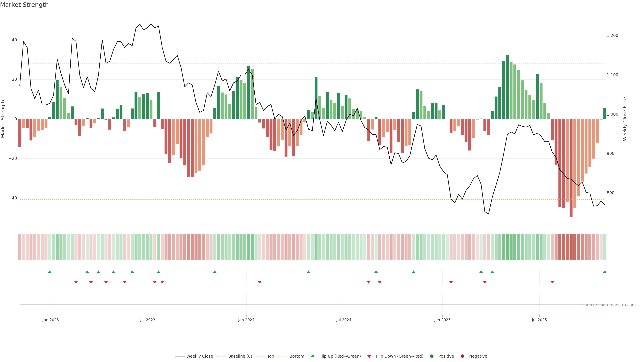Screen dimensions: 644x362
Task: Click the green Positive legend dot
Action: tap(432, 356)
